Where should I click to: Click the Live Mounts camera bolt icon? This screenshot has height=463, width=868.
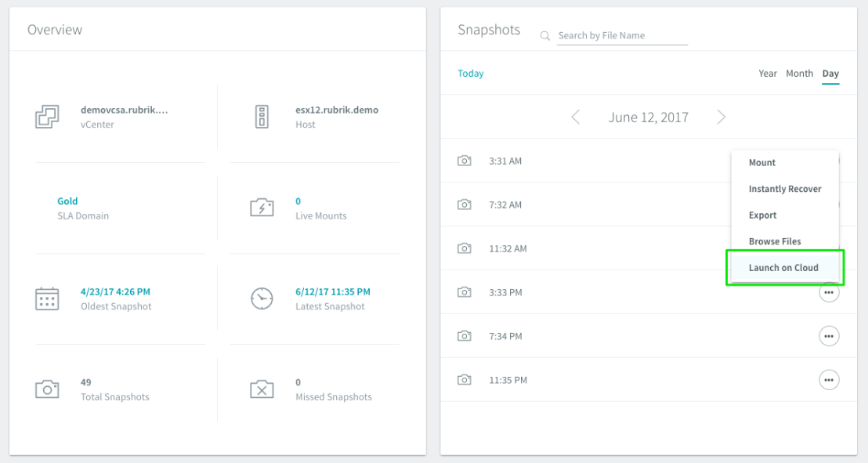[x=262, y=208]
